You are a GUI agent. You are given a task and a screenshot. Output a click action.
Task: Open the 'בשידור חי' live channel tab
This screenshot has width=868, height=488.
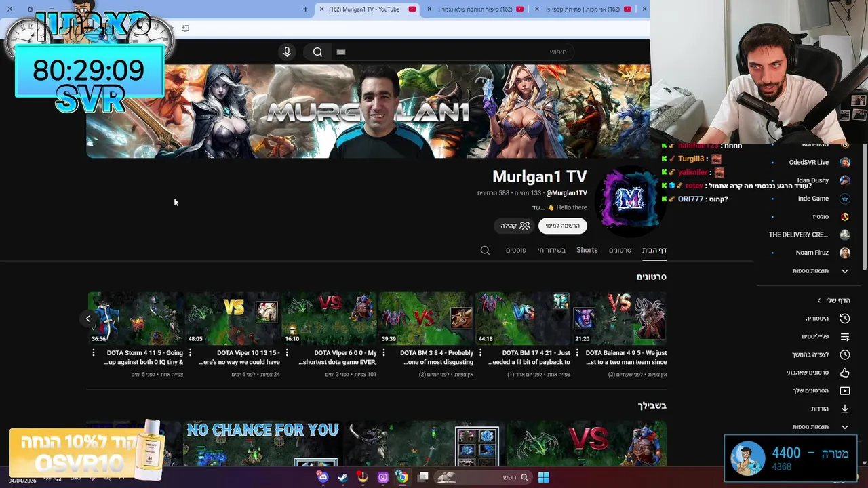(551, 250)
